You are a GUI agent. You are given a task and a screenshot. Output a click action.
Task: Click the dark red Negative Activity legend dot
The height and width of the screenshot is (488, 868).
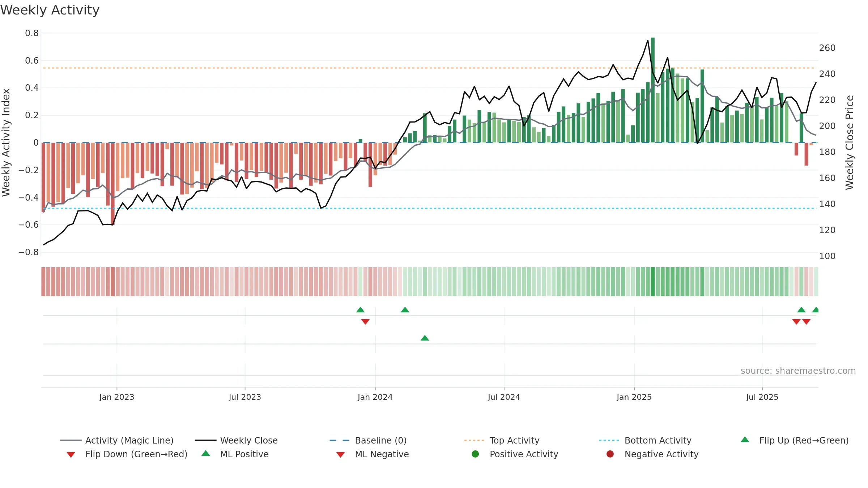610,454
